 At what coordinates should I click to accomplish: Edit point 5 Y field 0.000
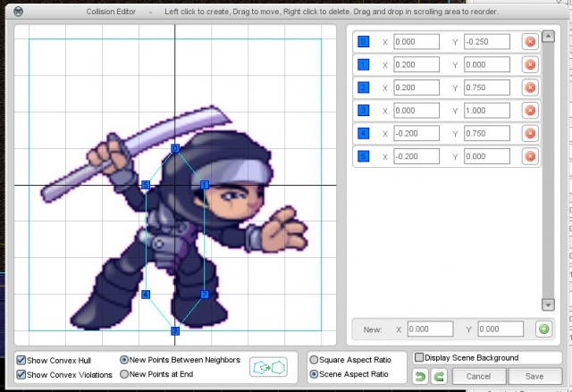(x=487, y=156)
